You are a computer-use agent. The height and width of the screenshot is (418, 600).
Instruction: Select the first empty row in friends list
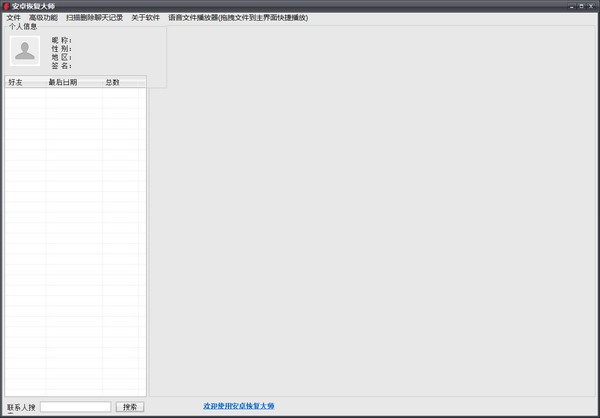coord(75,93)
